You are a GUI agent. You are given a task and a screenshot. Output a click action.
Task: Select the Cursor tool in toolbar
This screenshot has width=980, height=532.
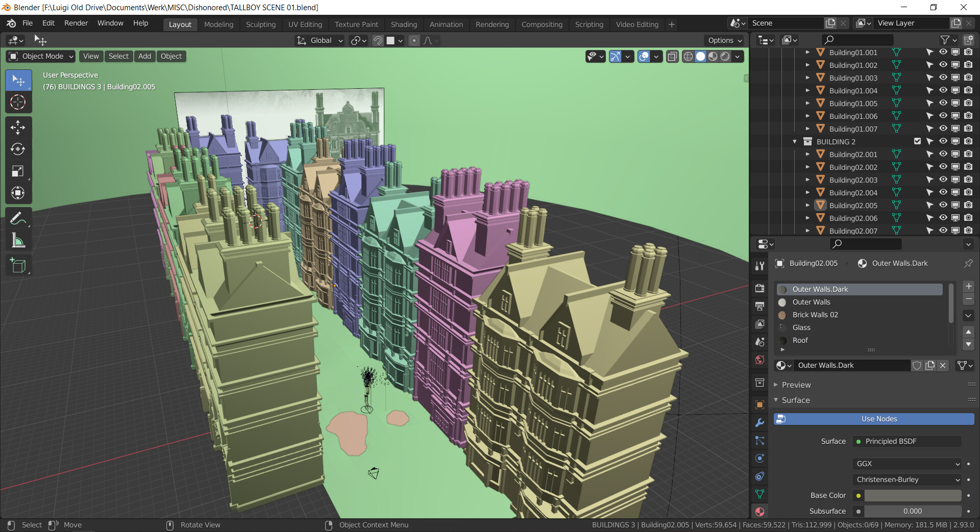coord(18,103)
